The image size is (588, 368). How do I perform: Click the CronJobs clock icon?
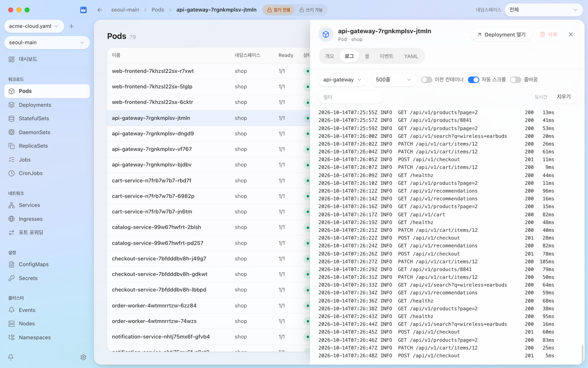tap(11, 173)
